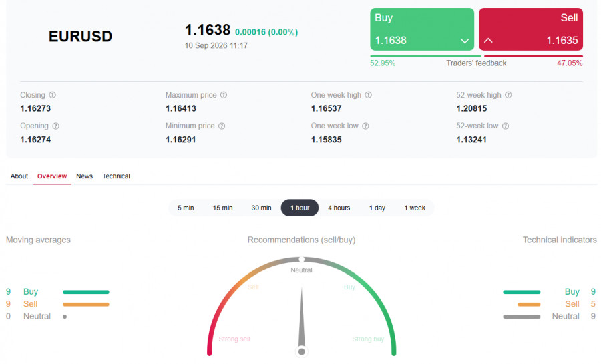
Task: Click the Recommendations (sell/buy) heading
Action: [302, 240]
